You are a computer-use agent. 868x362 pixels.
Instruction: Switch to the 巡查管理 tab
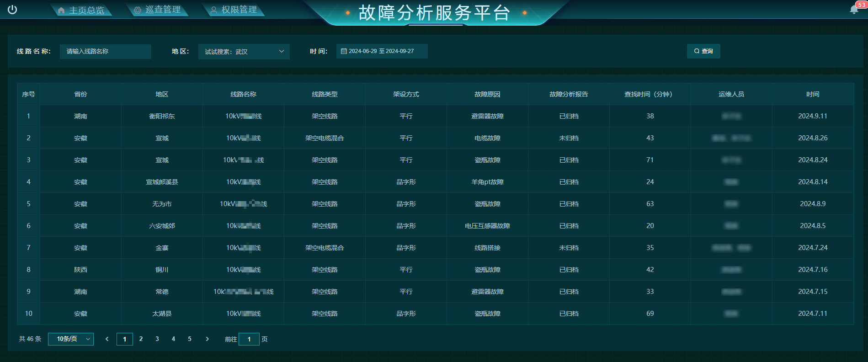tap(158, 10)
